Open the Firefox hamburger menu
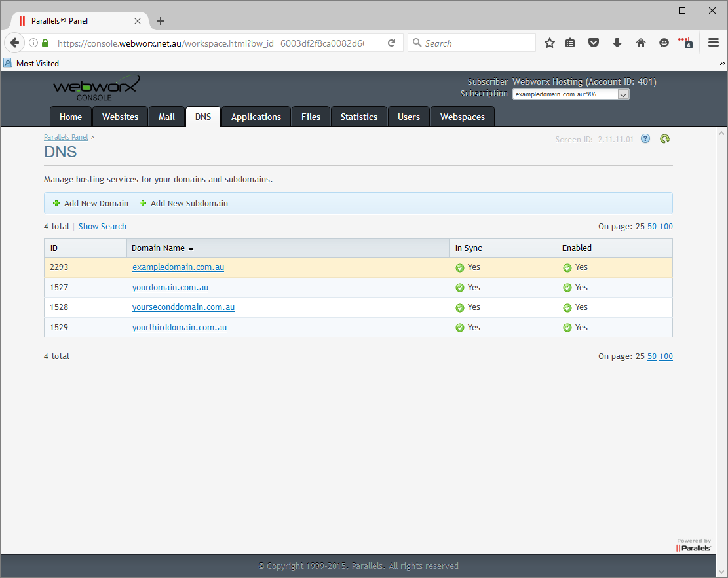This screenshot has height=578, width=728. (714, 43)
